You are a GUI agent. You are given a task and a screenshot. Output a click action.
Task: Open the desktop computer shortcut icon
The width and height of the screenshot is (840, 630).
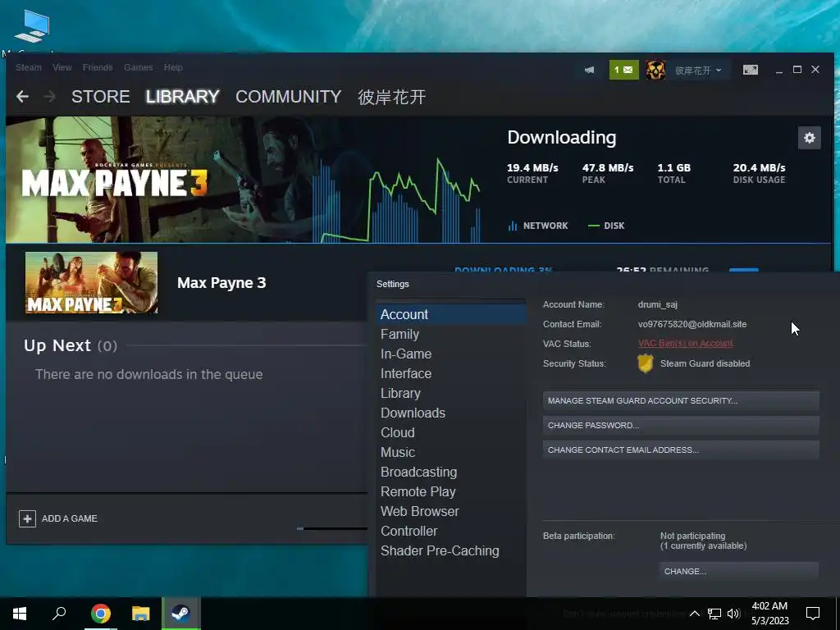pyautogui.click(x=32, y=26)
